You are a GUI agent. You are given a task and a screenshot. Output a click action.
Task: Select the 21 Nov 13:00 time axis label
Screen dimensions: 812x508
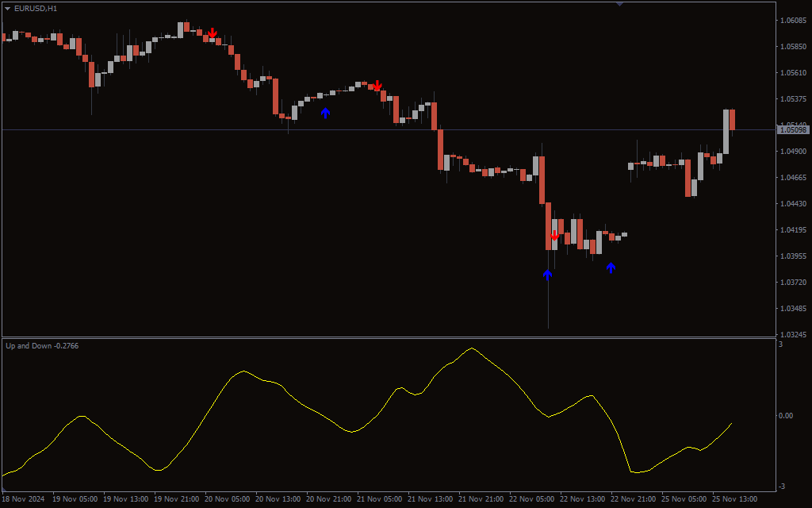(x=432, y=499)
